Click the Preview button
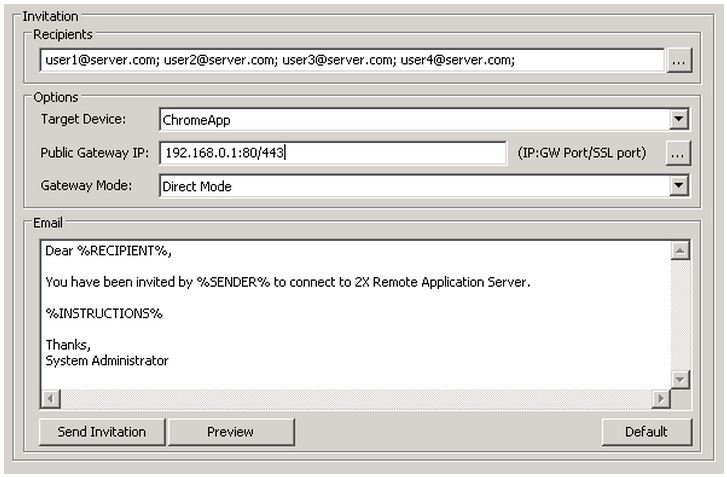727x477 pixels. (231, 432)
